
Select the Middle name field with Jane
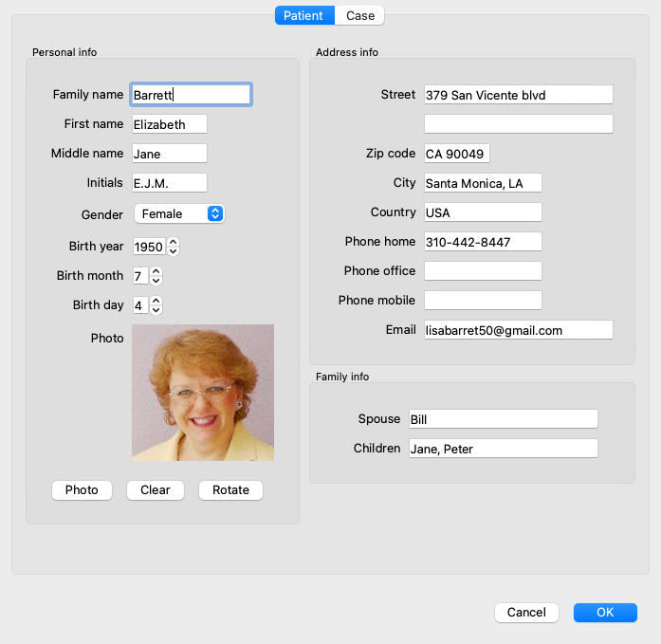click(x=170, y=154)
